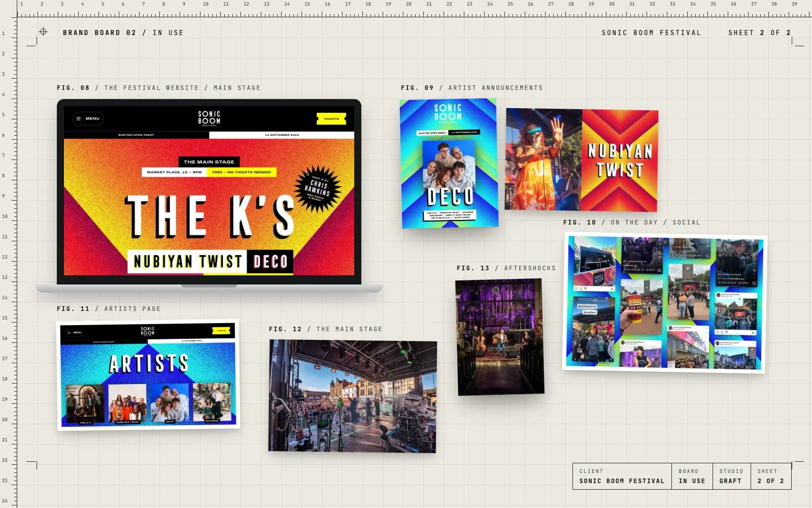Click SHEET cell in title block
812x508 pixels.
[x=771, y=476]
